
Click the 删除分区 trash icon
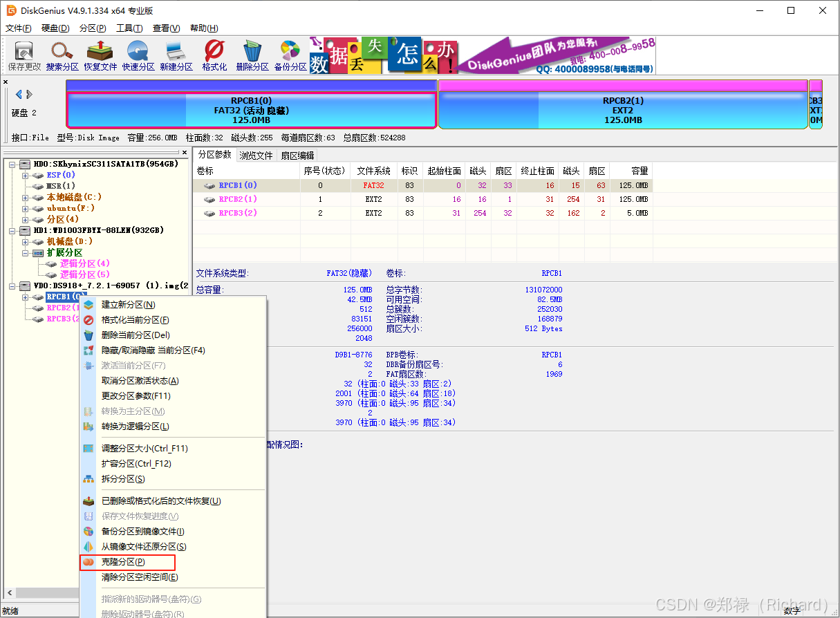click(x=252, y=55)
